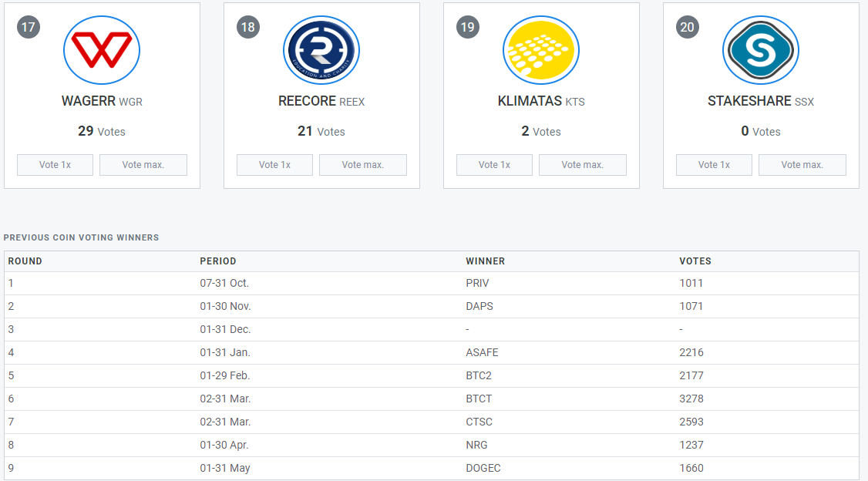
Task: Vote 1x for Stakeshare
Action: pos(714,165)
